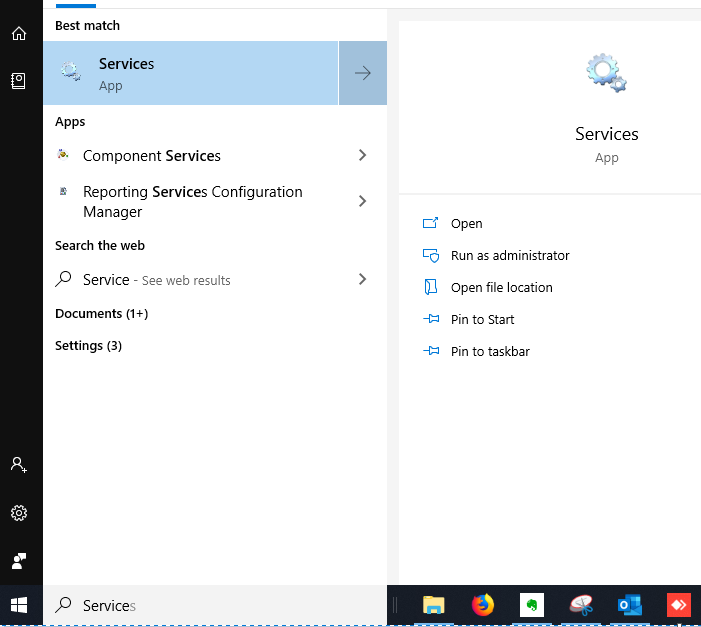
Task: Open the settings gear in the sidebar
Action: click(x=19, y=513)
